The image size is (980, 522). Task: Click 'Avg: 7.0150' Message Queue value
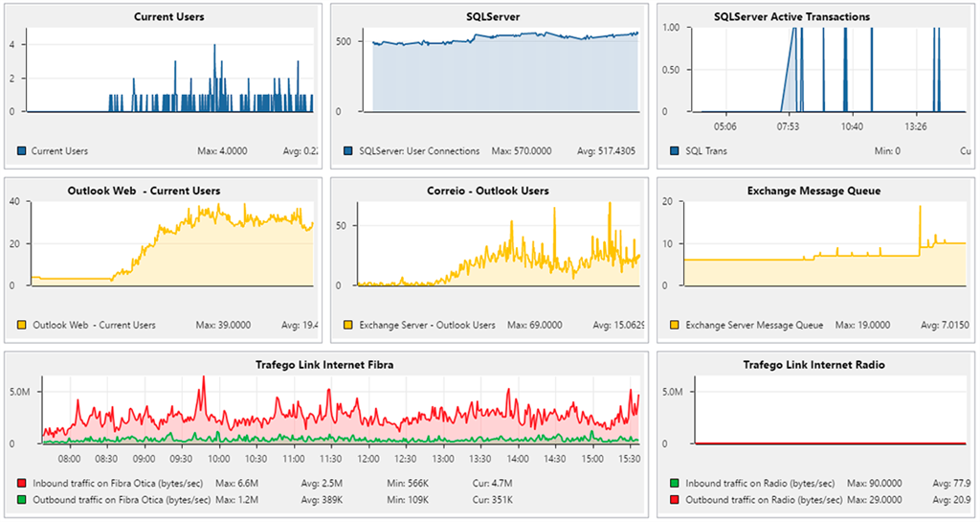point(946,325)
